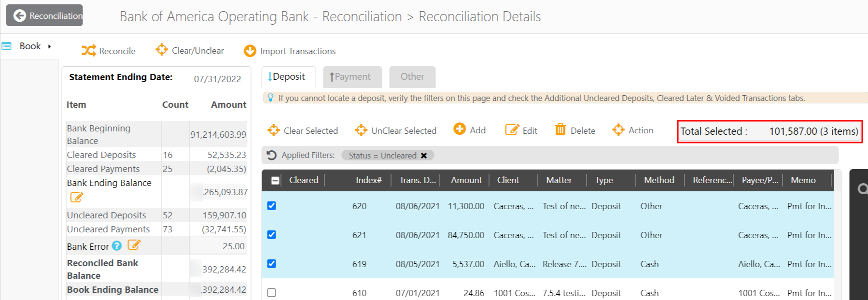Screen dimensions: 868x300
Task: Remove the Status = Uncleared filter
Action: click(x=424, y=156)
